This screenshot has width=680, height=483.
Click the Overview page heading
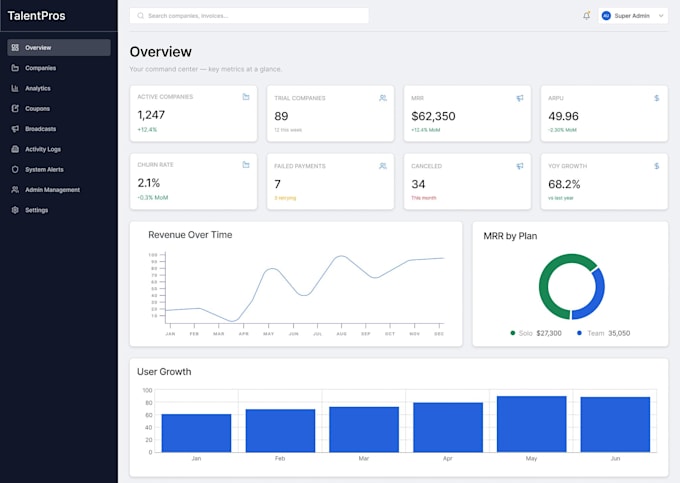pos(160,52)
